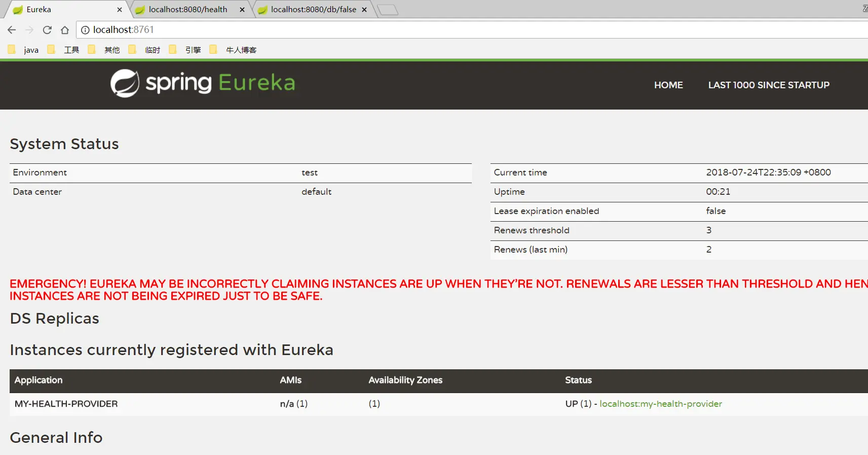Viewport: 868px width, 455px height.
Task: Click the Uptime label
Action: pyautogui.click(x=509, y=192)
